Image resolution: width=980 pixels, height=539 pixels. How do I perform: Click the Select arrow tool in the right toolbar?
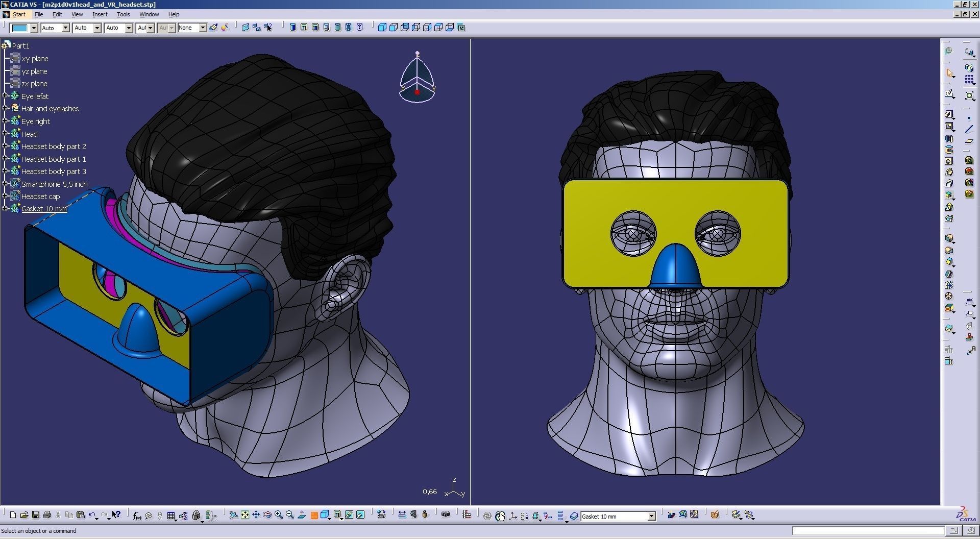950,73
